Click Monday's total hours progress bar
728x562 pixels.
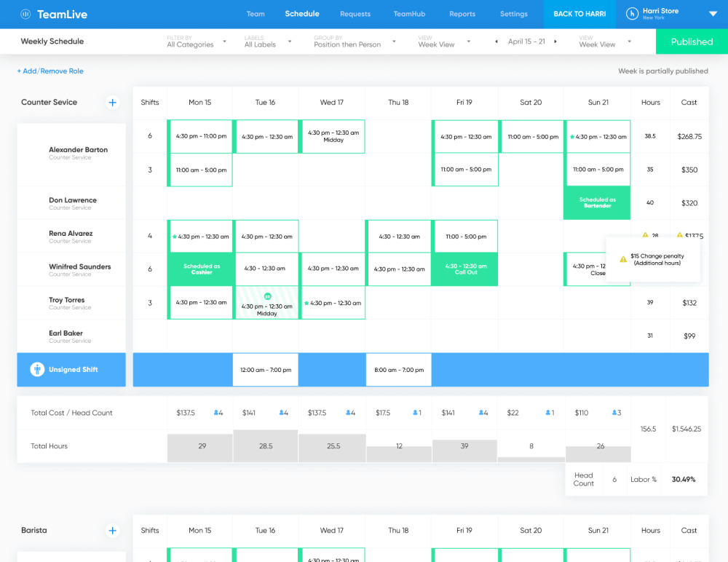(x=199, y=446)
